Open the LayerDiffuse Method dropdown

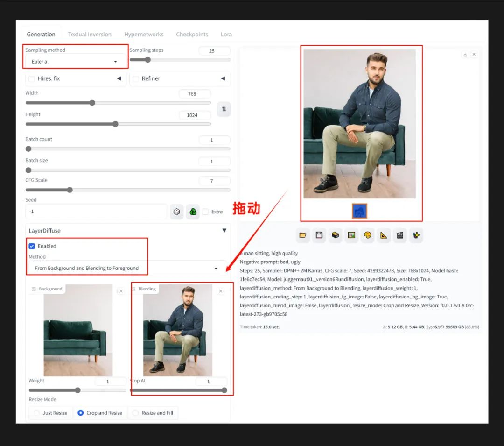pyautogui.click(x=126, y=268)
